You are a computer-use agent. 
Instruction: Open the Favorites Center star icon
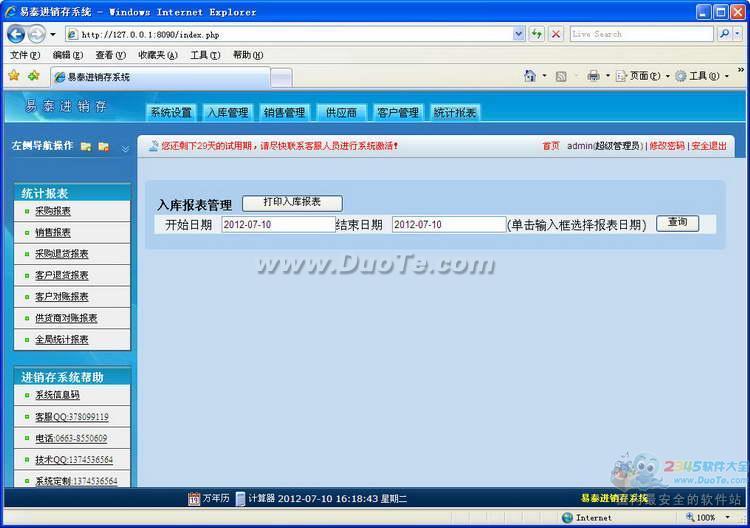point(14,76)
